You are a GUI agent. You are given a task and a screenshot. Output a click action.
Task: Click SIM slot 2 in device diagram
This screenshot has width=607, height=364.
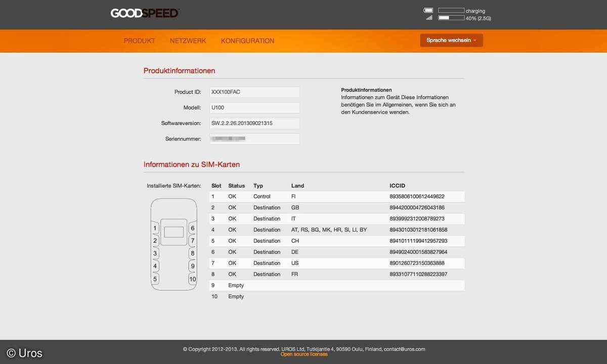click(155, 241)
